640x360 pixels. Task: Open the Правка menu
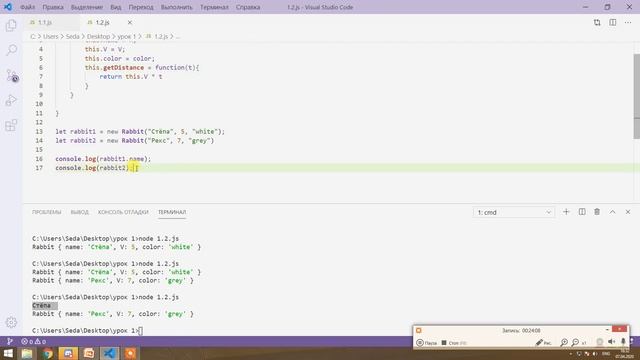click(53, 7)
